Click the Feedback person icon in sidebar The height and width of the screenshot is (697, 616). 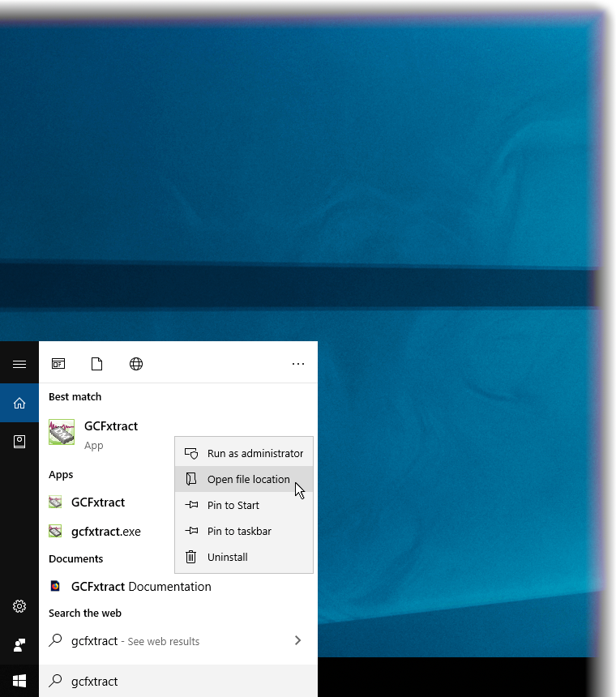19,645
